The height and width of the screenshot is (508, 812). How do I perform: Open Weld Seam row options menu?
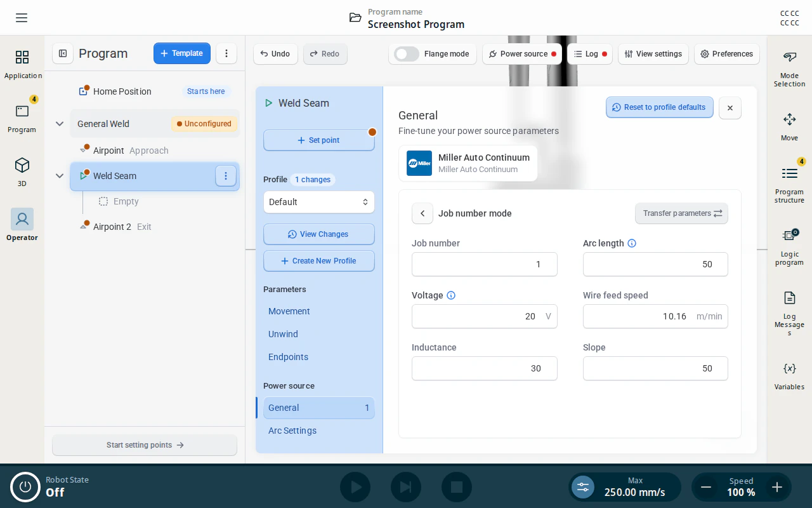pyautogui.click(x=226, y=176)
